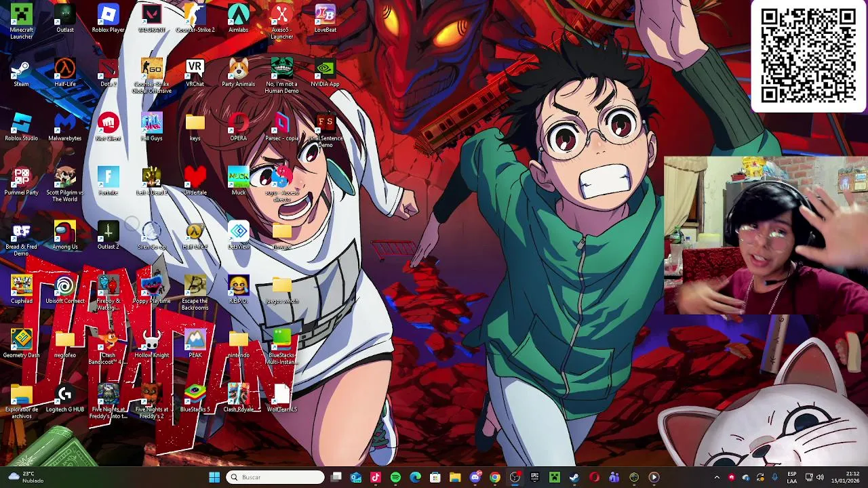The height and width of the screenshot is (488, 868).
Task: Launch Ubisoft Connect from the desktop
Action: click(x=65, y=290)
